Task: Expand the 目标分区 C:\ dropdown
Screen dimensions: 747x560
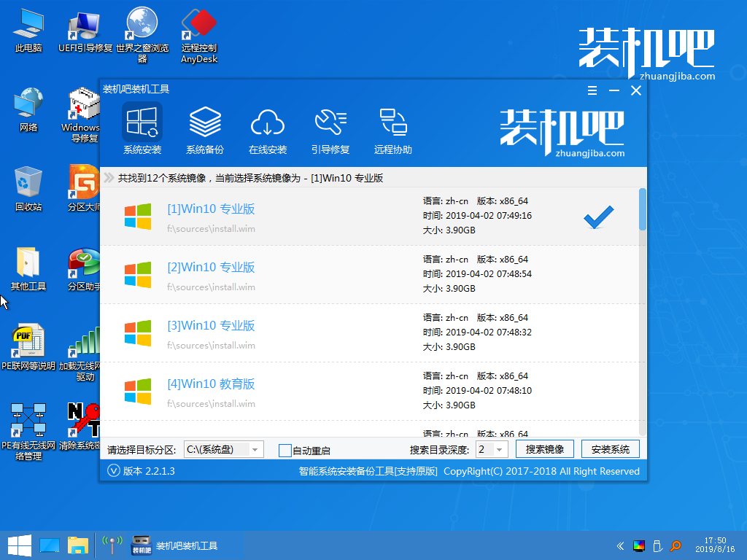Action: point(255,450)
